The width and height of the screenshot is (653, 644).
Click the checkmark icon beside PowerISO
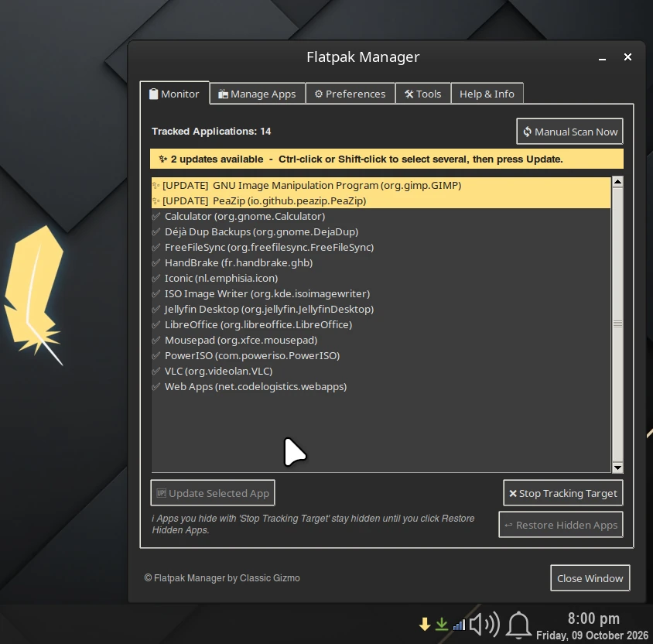pyautogui.click(x=156, y=355)
